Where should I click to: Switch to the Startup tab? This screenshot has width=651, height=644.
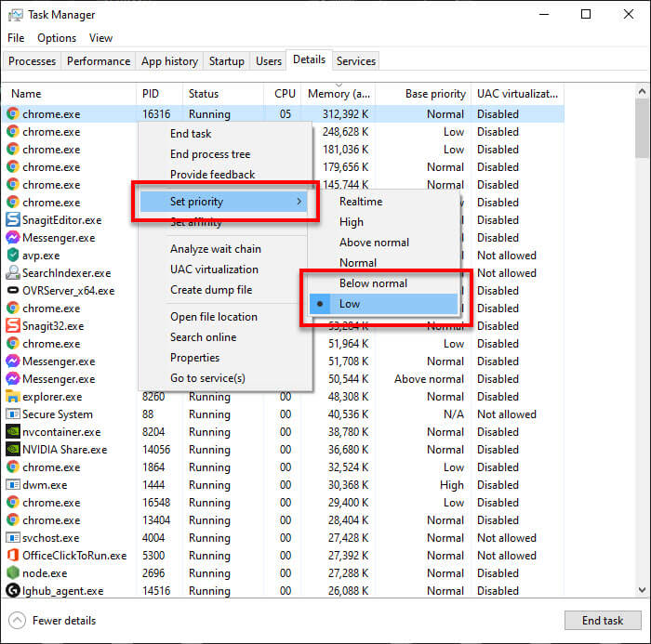pos(226,61)
